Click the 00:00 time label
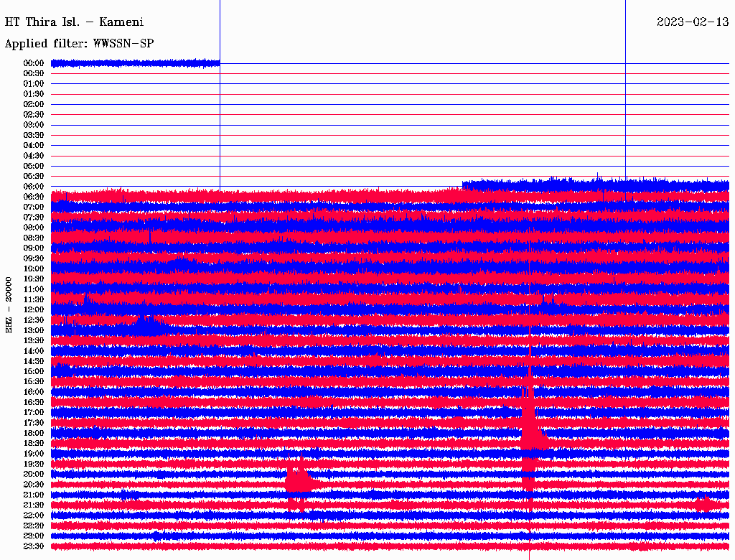The width and height of the screenshot is (735, 560). (34, 63)
